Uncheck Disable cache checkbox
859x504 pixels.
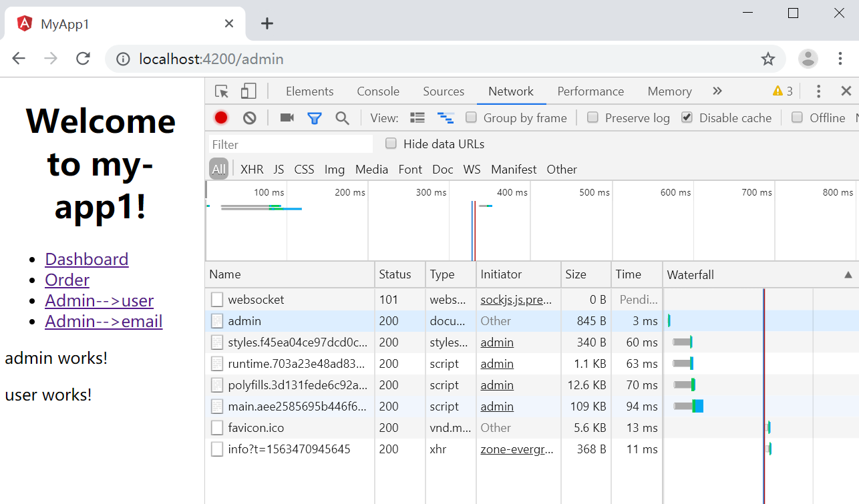(687, 117)
